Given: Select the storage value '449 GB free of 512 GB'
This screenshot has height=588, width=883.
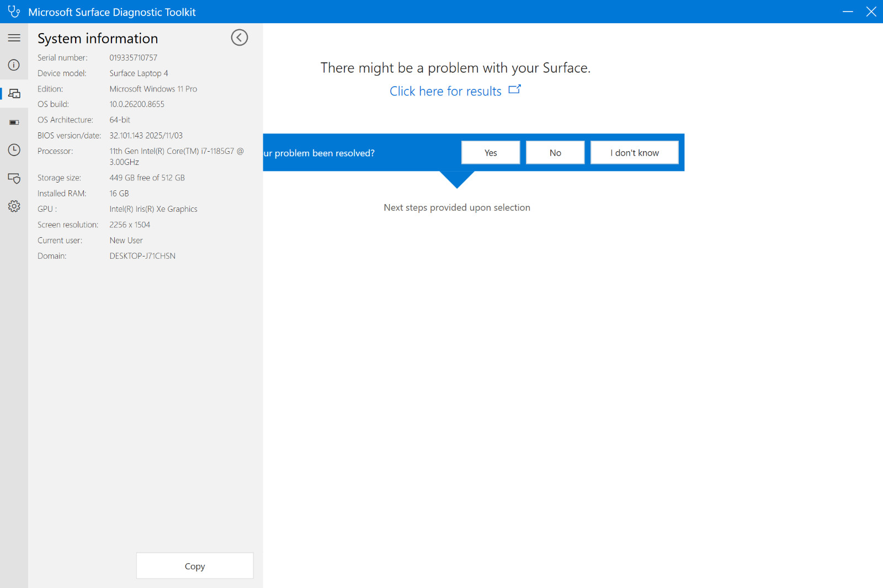Looking at the screenshot, I should (147, 178).
